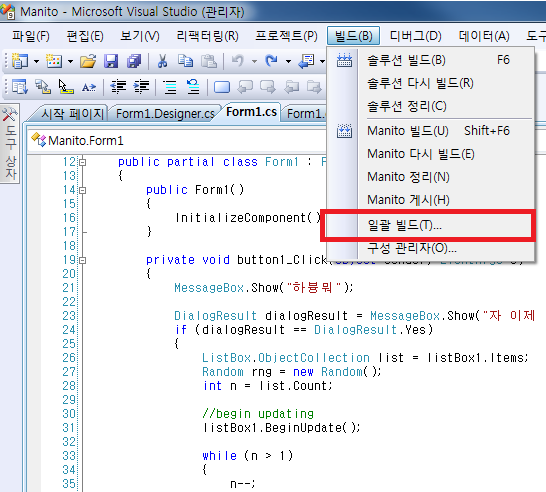
Task: Choose 솔루션 빌드(B) from the Build menu
Action: tap(430, 60)
